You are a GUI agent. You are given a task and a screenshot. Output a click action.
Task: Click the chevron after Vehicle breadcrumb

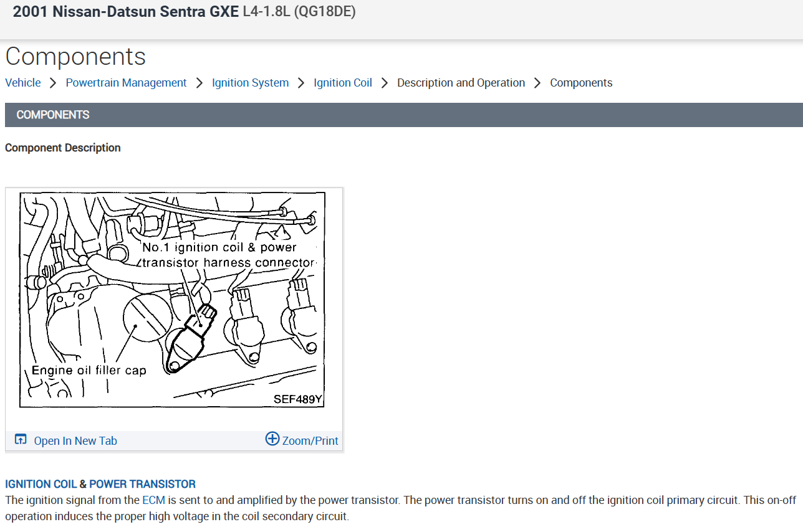pyautogui.click(x=53, y=83)
